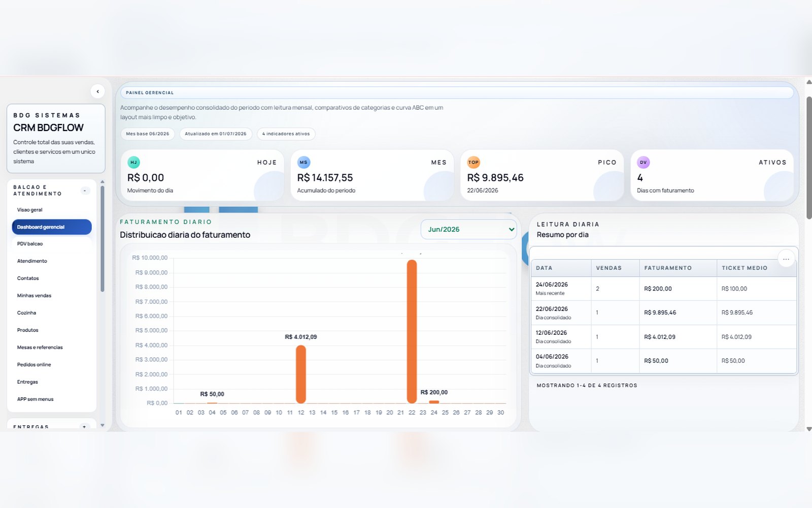
Task: Click the R$ 4.012,09 chart label
Action: [301, 337]
